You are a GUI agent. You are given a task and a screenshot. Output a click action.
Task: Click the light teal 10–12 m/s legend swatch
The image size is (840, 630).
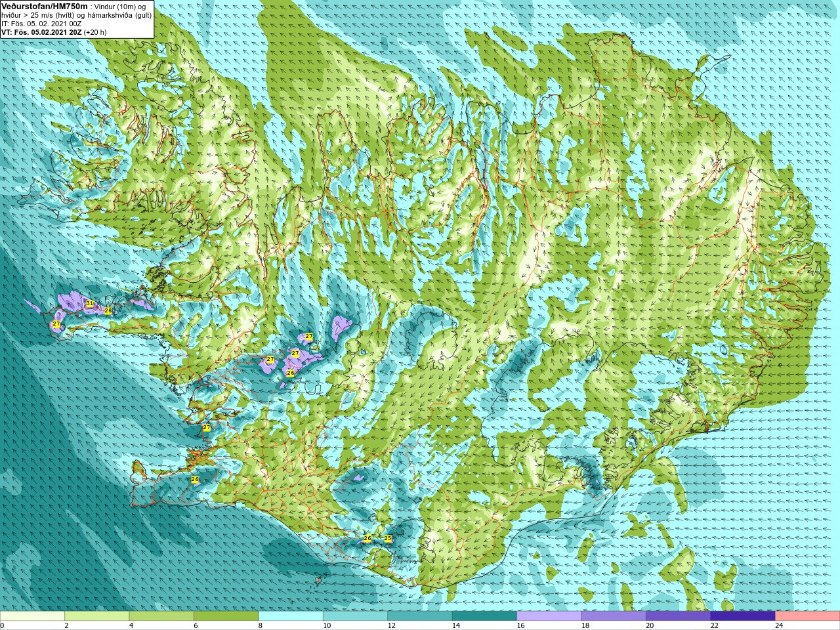355,616
